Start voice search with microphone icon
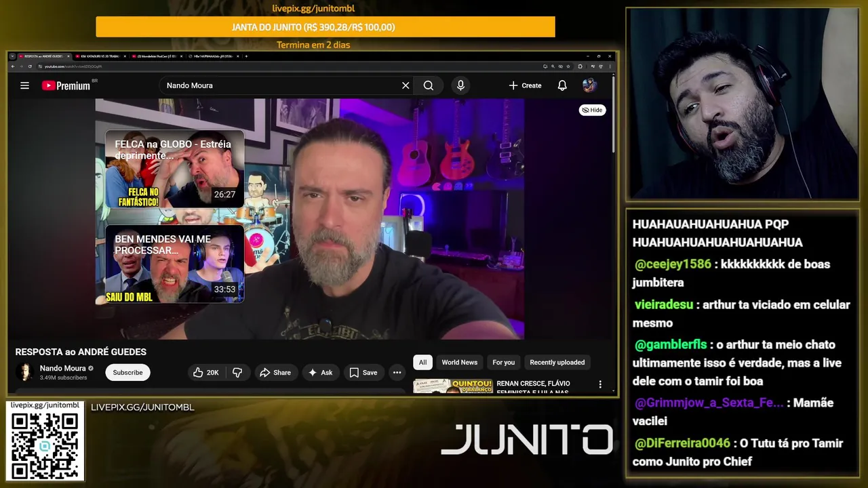This screenshot has width=868, height=488. coord(460,85)
